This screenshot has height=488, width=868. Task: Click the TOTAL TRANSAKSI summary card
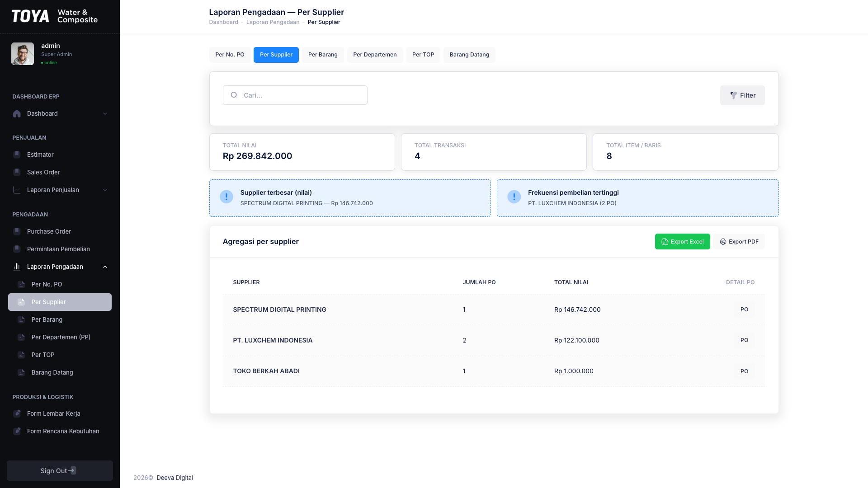[x=494, y=152]
